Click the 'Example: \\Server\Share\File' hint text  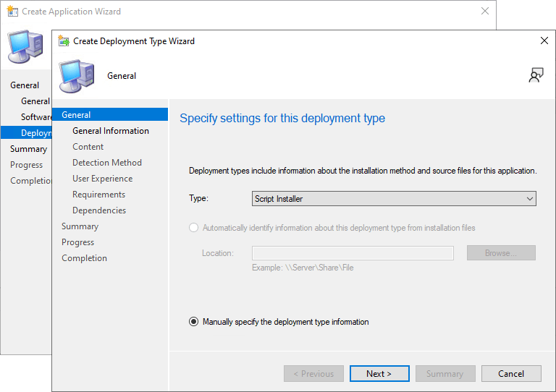[x=303, y=268]
